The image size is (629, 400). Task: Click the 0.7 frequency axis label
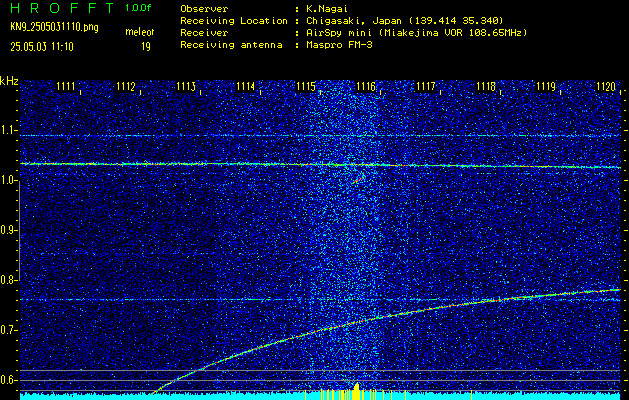8,330
